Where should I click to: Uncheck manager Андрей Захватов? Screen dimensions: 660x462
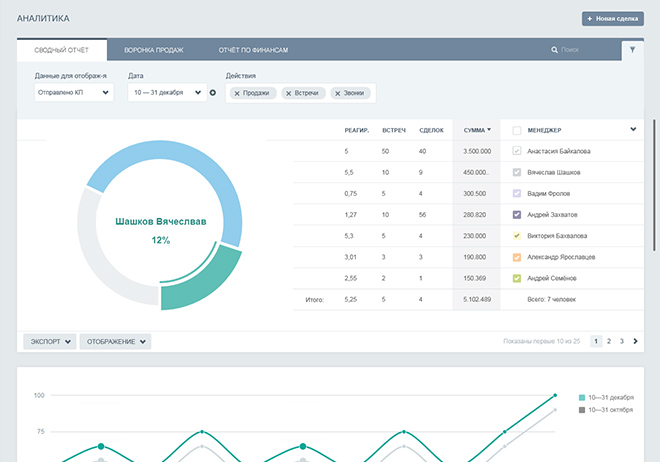click(x=516, y=214)
